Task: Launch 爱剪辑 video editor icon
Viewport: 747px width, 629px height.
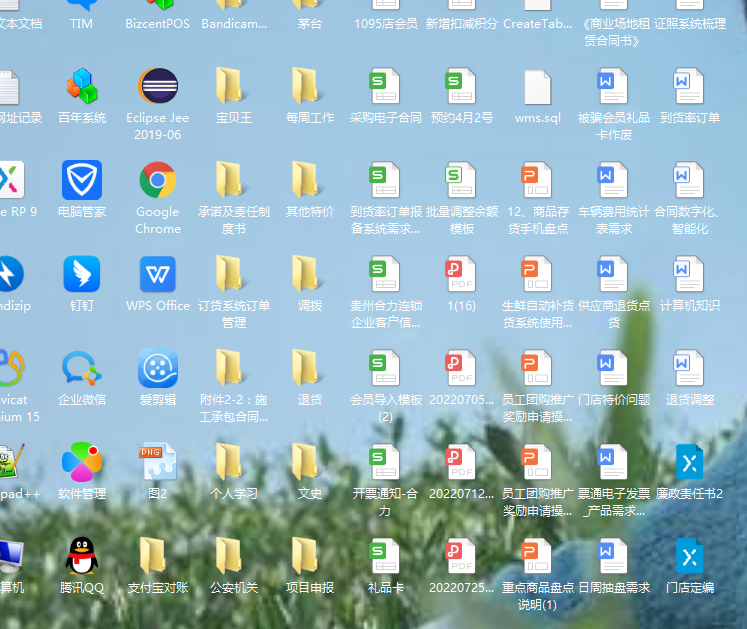Action: point(157,369)
